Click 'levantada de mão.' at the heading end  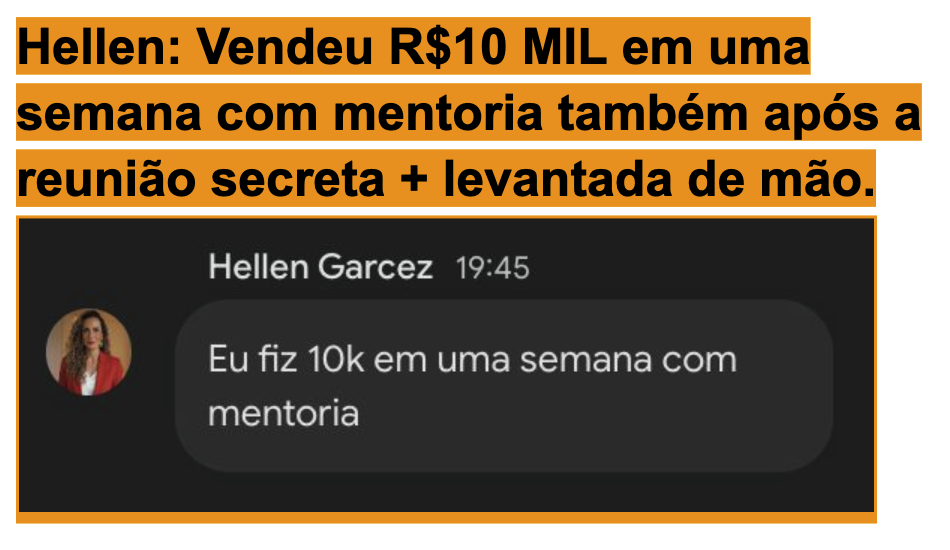[660, 179]
